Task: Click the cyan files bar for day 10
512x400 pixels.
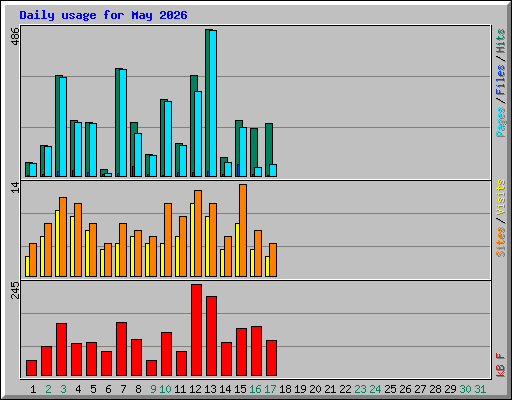Action: click(x=168, y=139)
